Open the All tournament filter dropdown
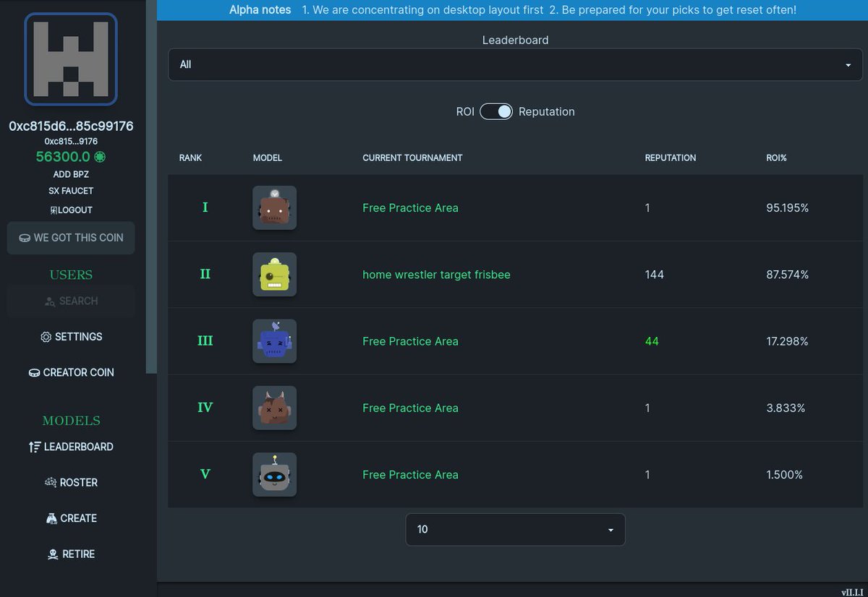 pyautogui.click(x=515, y=64)
